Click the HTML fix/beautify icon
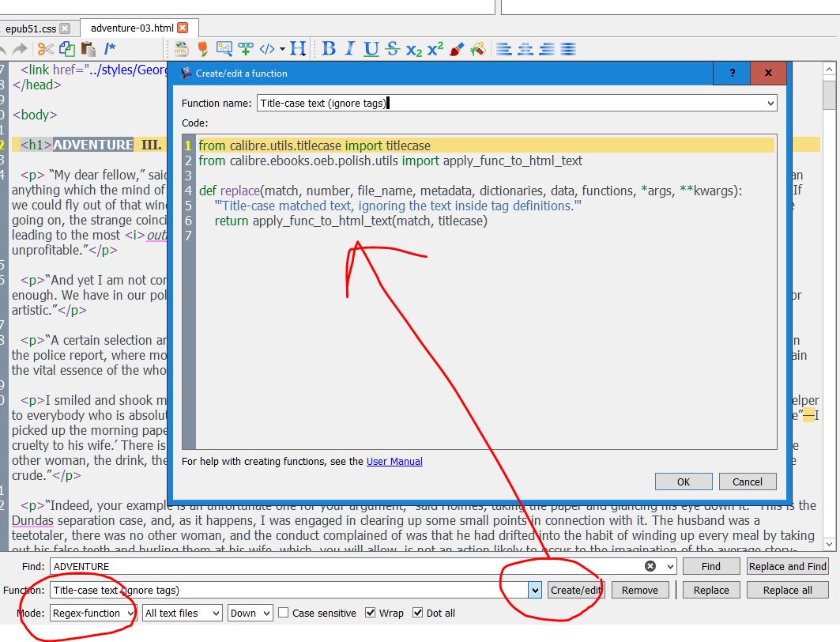Viewport: 840px width, 642px height. pos(181,49)
